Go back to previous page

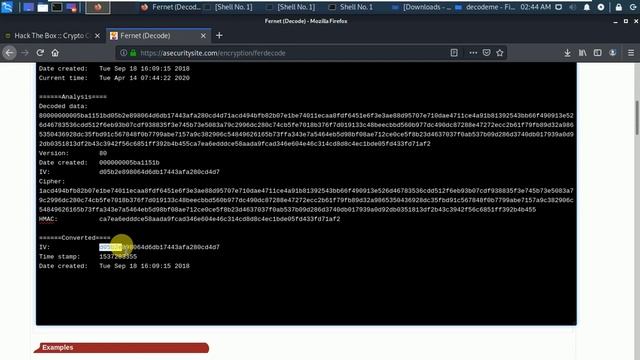9,53
